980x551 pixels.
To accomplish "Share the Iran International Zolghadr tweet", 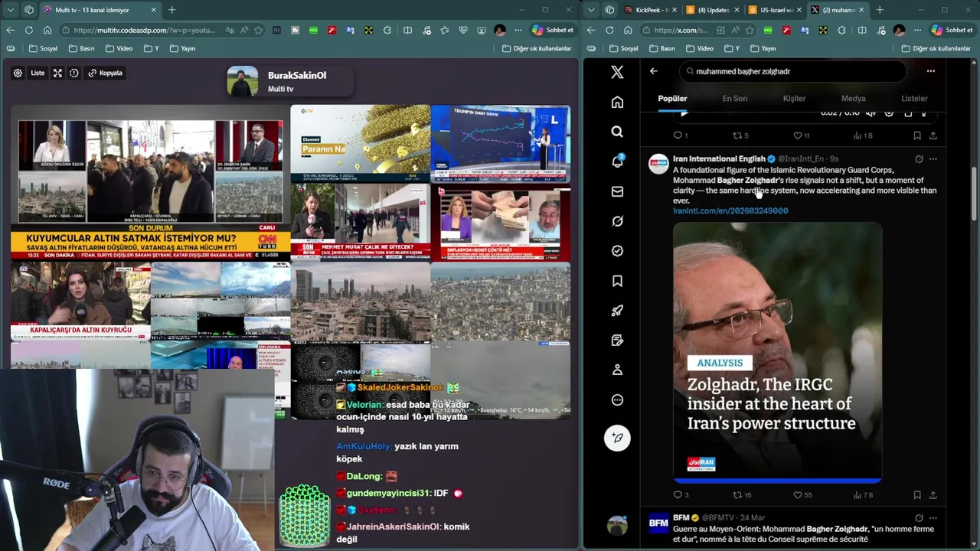I will tap(933, 495).
